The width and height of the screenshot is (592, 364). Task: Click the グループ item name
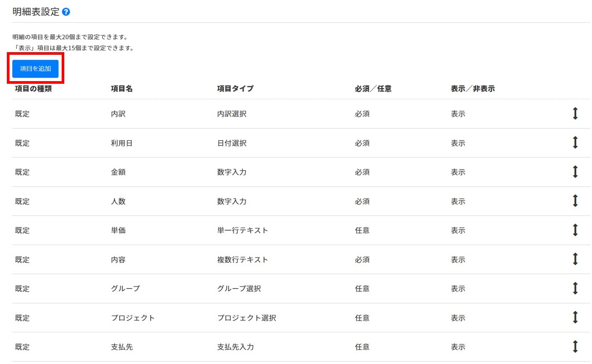[x=125, y=289]
